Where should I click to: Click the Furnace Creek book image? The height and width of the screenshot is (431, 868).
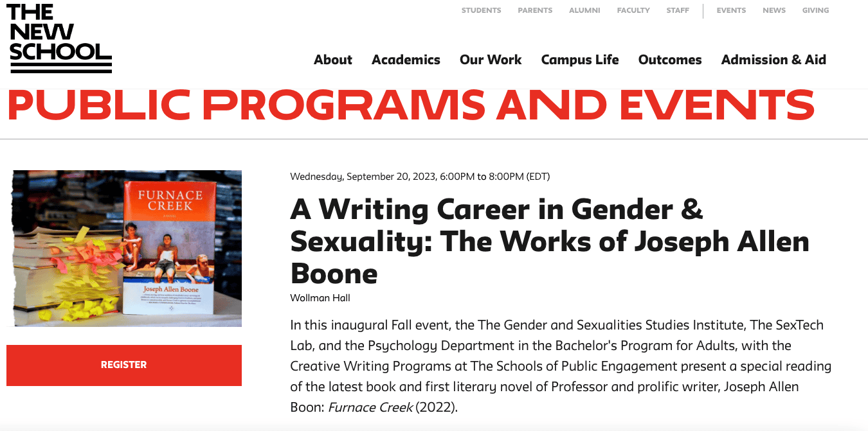coord(127,249)
